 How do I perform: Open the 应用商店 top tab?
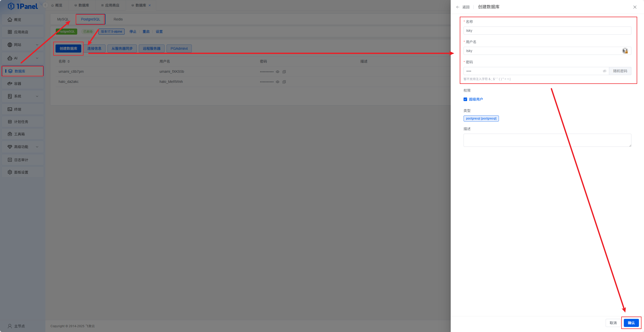[x=110, y=5]
